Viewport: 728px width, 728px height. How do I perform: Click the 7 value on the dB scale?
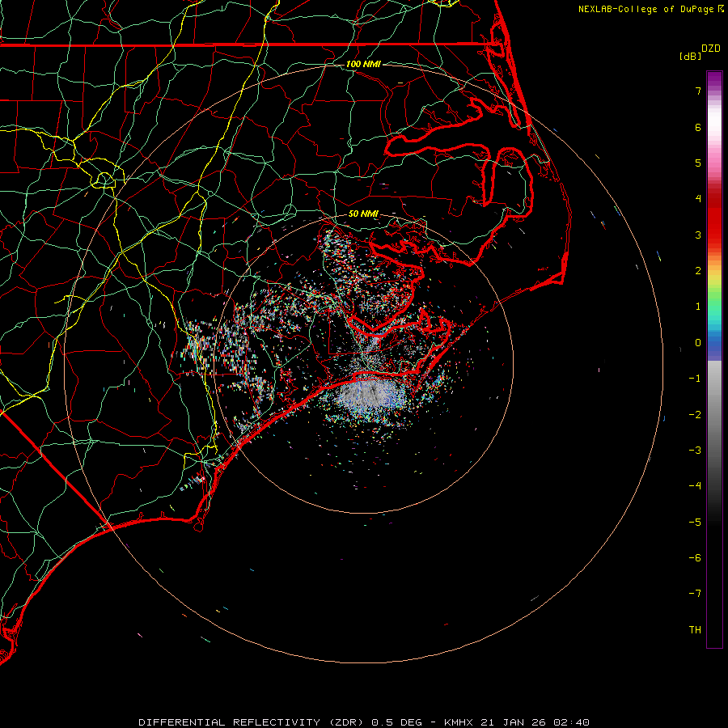[697, 91]
